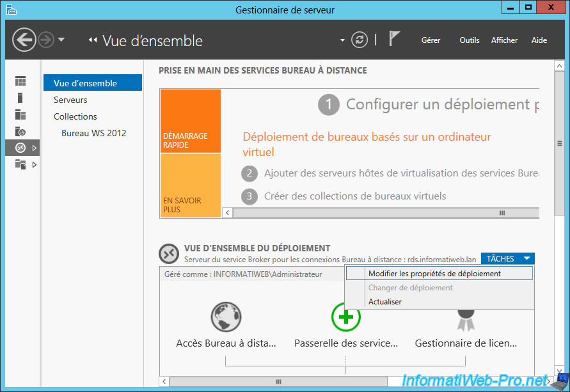
Task: Click the quick start horizontal scrollbar thumb
Action: [x=386, y=213]
